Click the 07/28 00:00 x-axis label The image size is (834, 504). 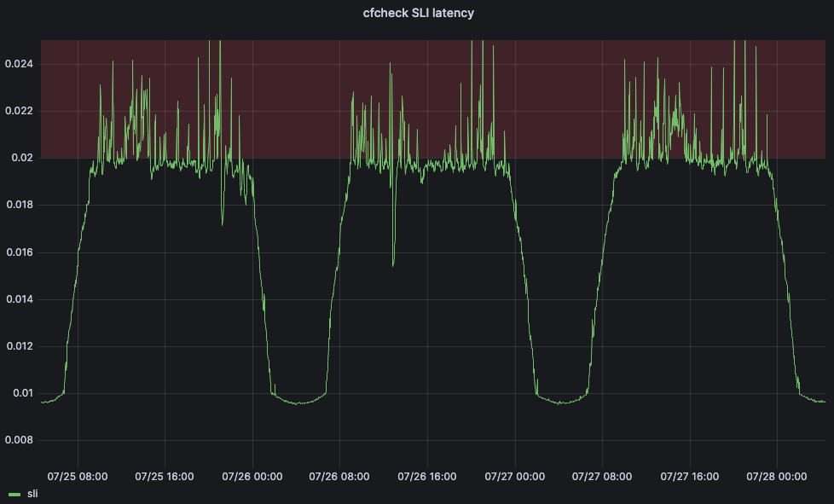coord(777,477)
